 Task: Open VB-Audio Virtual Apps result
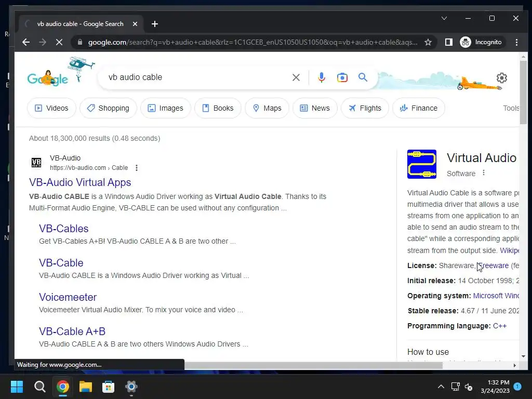pos(80,182)
